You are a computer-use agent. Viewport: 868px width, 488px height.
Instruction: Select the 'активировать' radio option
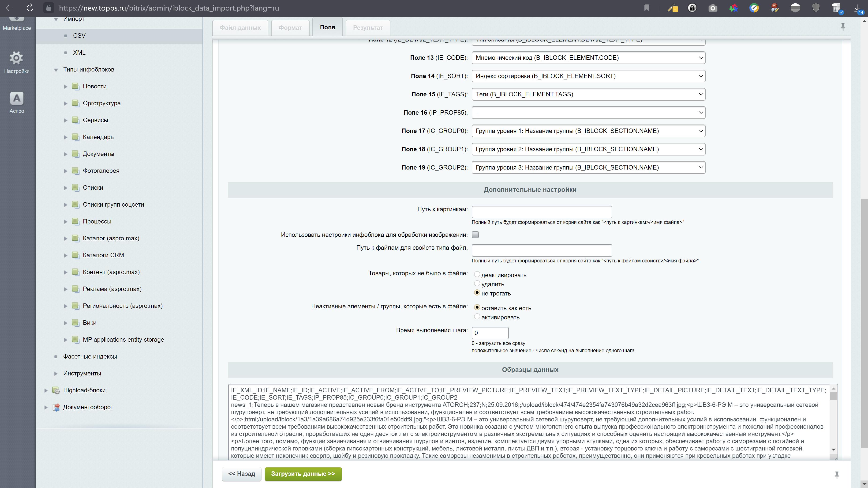[477, 317]
